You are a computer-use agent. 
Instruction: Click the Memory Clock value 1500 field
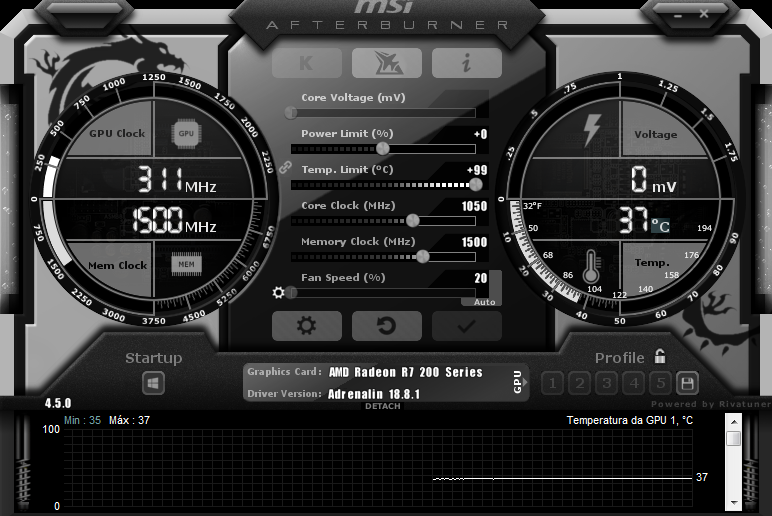474,242
